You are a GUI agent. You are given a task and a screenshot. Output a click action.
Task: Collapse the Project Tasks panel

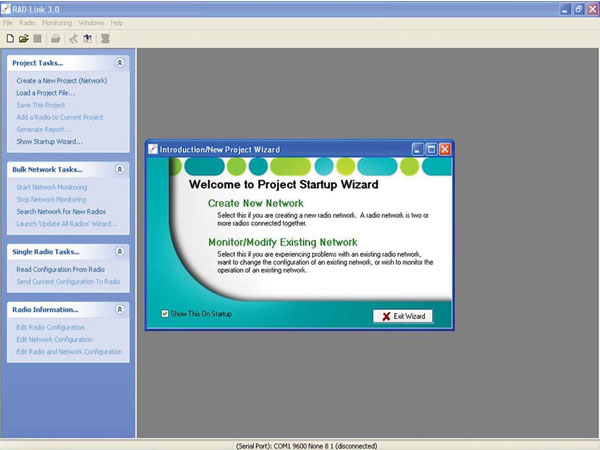tap(120, 63)
